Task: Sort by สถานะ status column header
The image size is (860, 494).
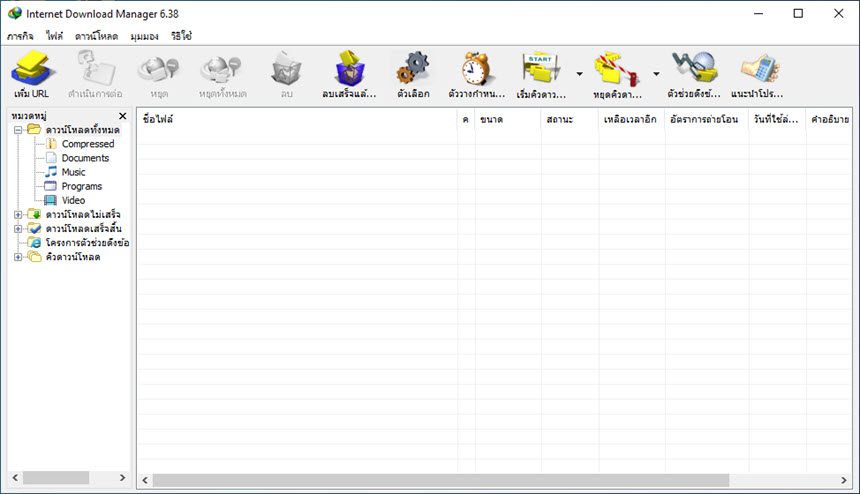Action: pos(570,119)
